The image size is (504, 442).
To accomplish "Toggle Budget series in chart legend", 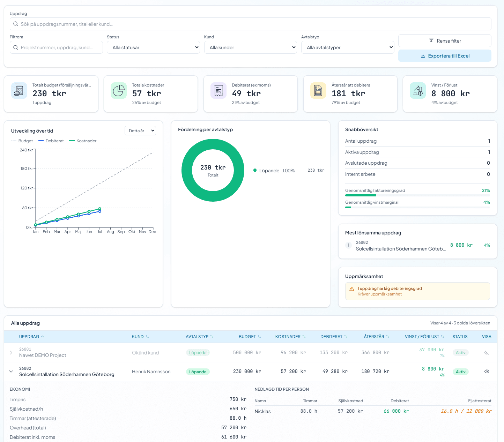I will (x=22, y=141).
